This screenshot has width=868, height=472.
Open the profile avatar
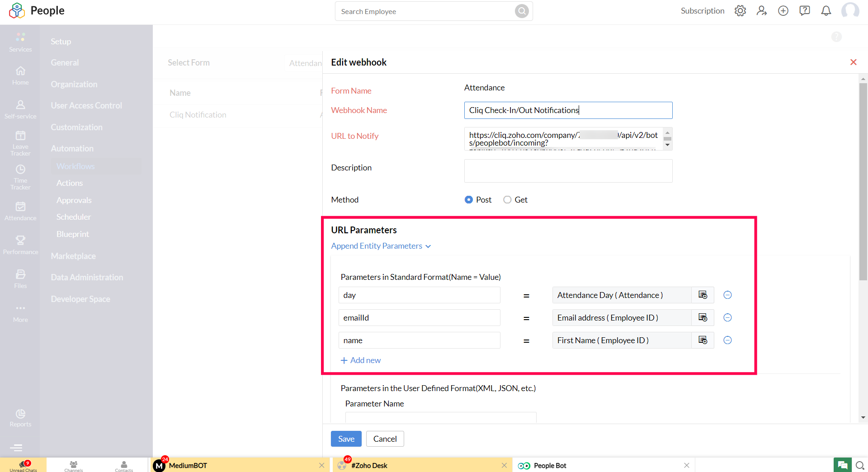(850, 10)
